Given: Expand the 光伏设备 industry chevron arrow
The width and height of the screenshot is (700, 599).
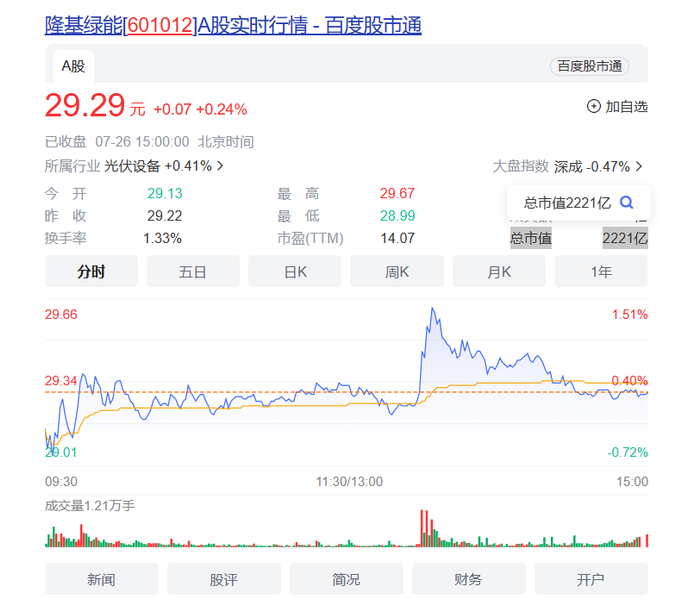Looking at the screenshot, I should coord(220,166).
